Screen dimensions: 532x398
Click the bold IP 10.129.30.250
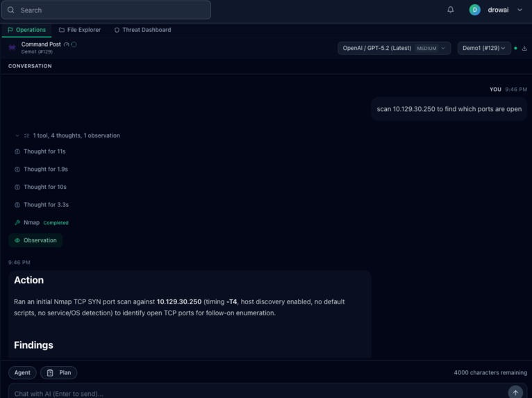(x=179, y=301)
